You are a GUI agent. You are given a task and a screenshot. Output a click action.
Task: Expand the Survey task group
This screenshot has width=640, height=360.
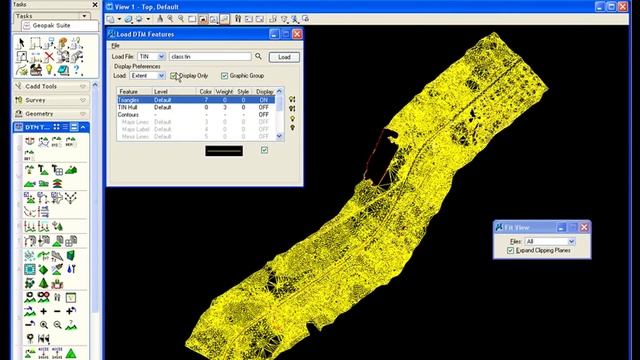pyautogui.click(x=83, y=100)
